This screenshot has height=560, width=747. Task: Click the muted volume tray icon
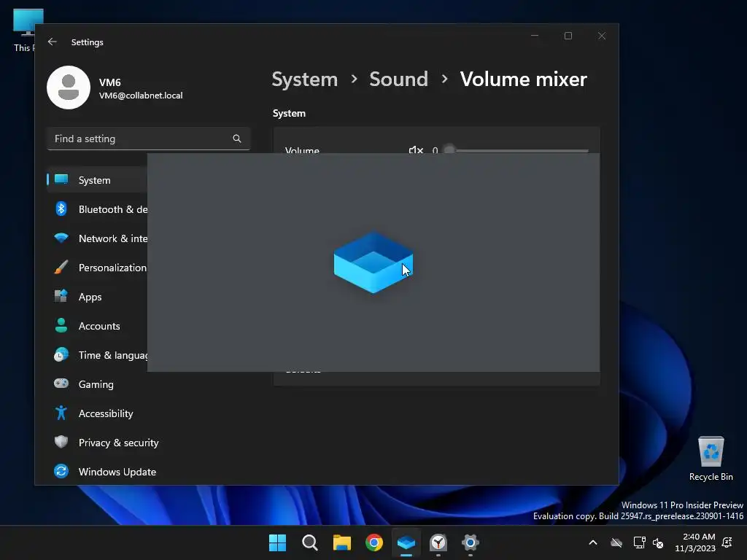658,542
